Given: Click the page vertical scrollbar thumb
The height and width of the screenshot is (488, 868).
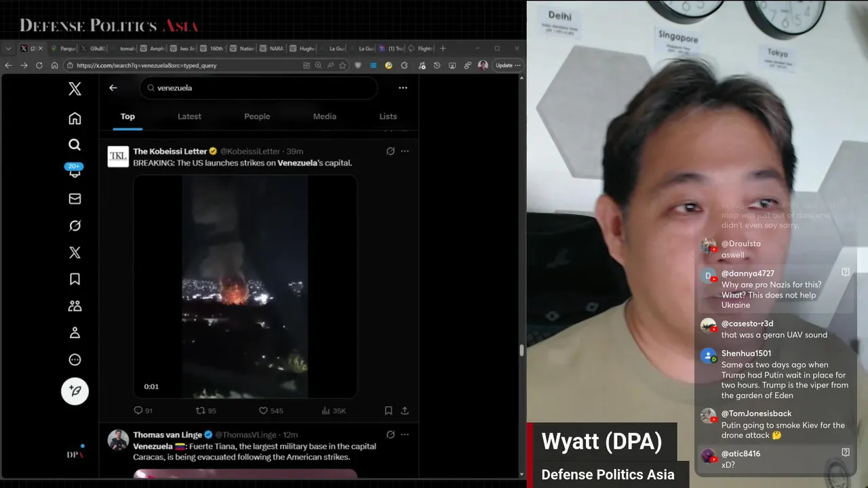Looking at the screenshot, I should point(521,350).
